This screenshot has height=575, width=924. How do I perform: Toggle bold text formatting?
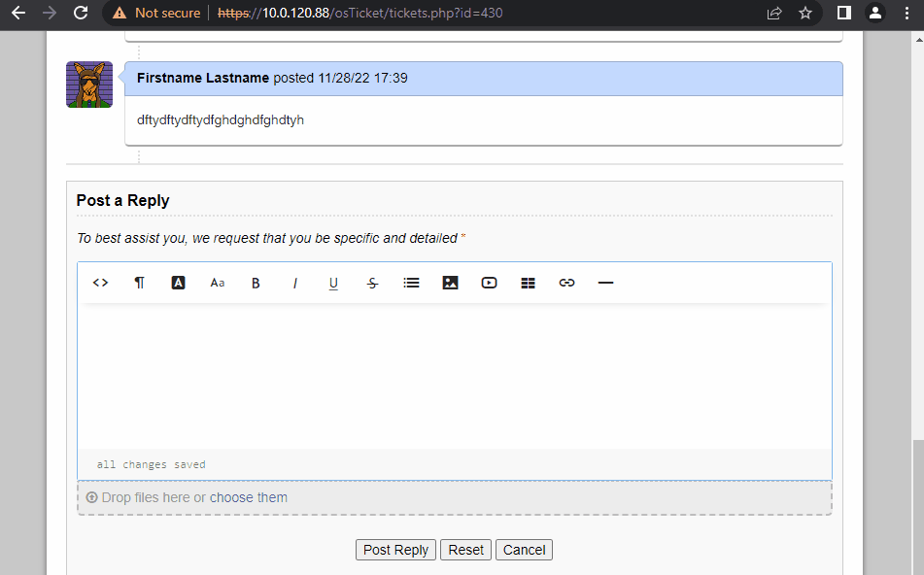click(x=256, y=283)
